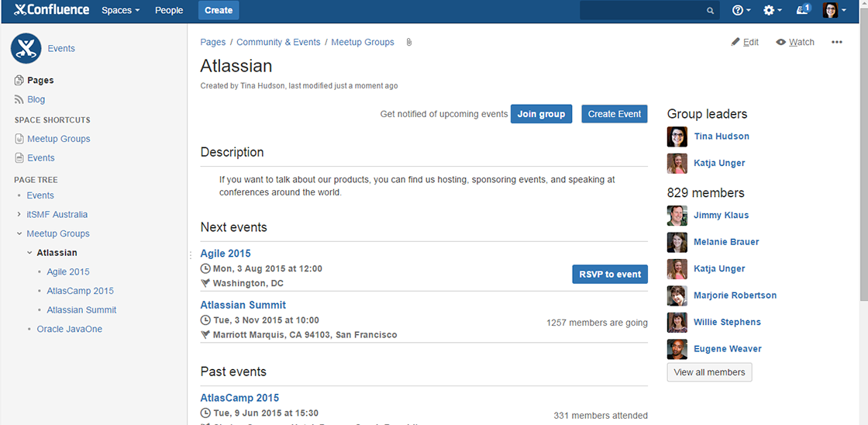Click Edit with pencil icon
This screenshot has height=425, width=868.
pos(745,42)
